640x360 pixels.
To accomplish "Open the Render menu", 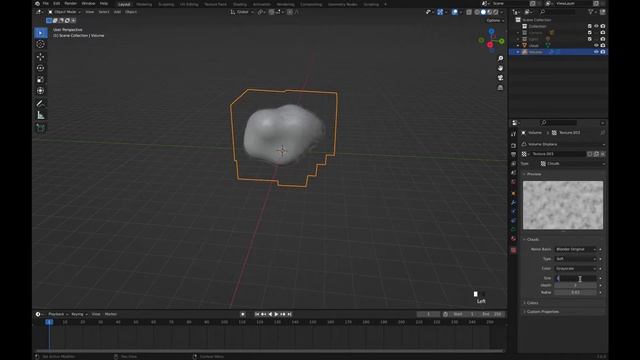I will [71, 4].
